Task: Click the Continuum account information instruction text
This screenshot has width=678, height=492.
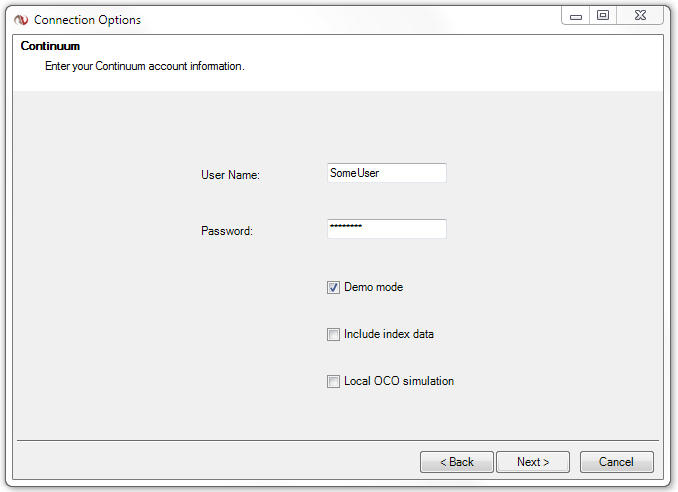Action: pyautogui.click(x=145, y=67)
